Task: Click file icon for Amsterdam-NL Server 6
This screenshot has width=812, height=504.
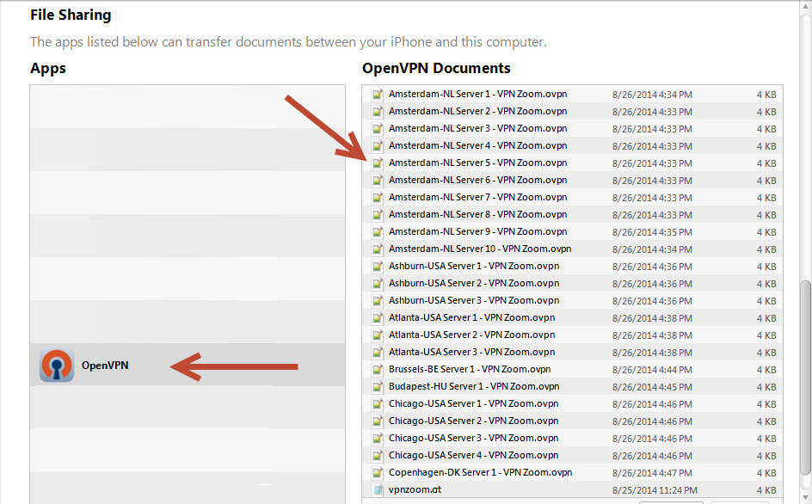Action: click(378, 181)
